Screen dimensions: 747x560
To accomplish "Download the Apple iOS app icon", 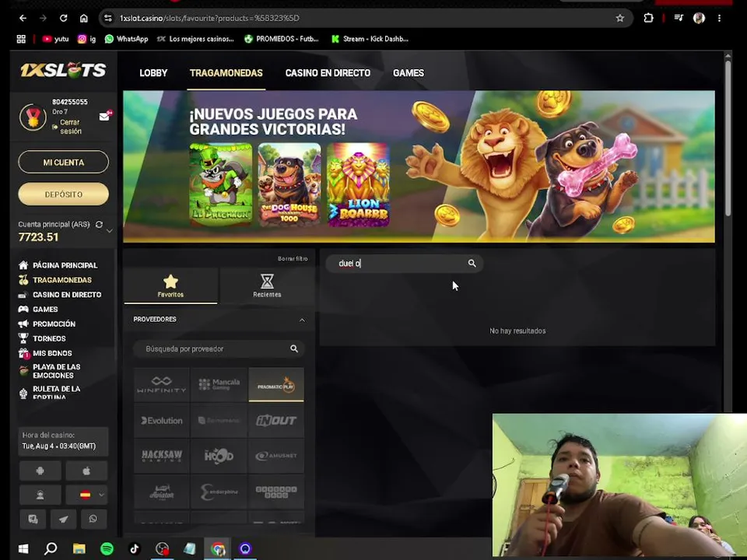I will coord(86,471).
